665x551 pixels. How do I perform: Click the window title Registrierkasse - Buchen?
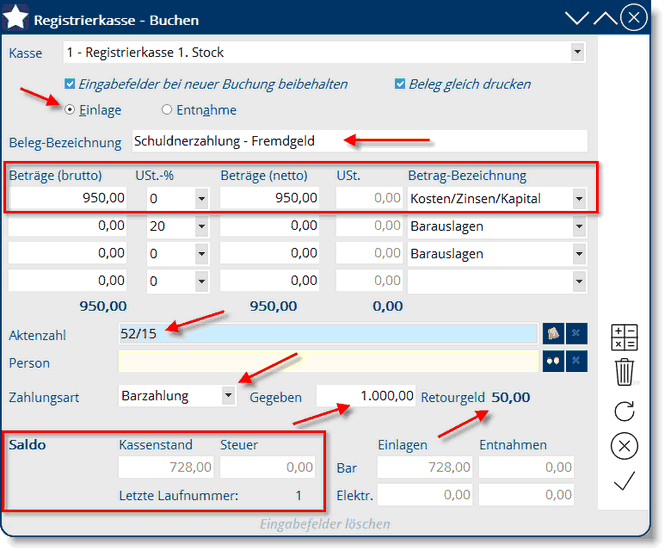pyautogui.click(x=116, y=20)
